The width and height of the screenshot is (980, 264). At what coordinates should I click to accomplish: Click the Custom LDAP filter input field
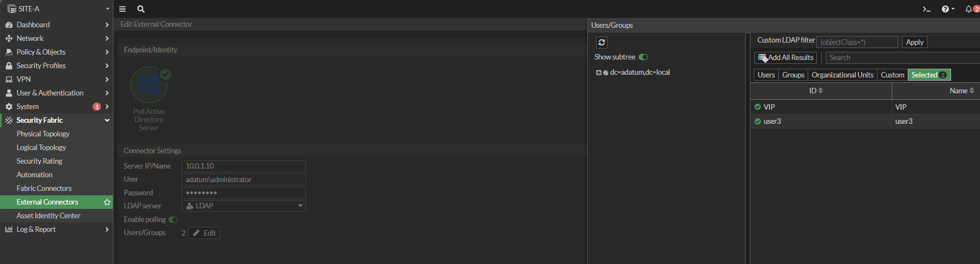tap(857, 42)
